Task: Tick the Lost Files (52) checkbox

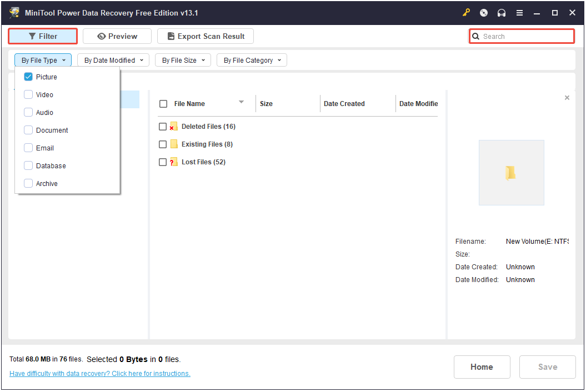Action: [x=163, y=162]
